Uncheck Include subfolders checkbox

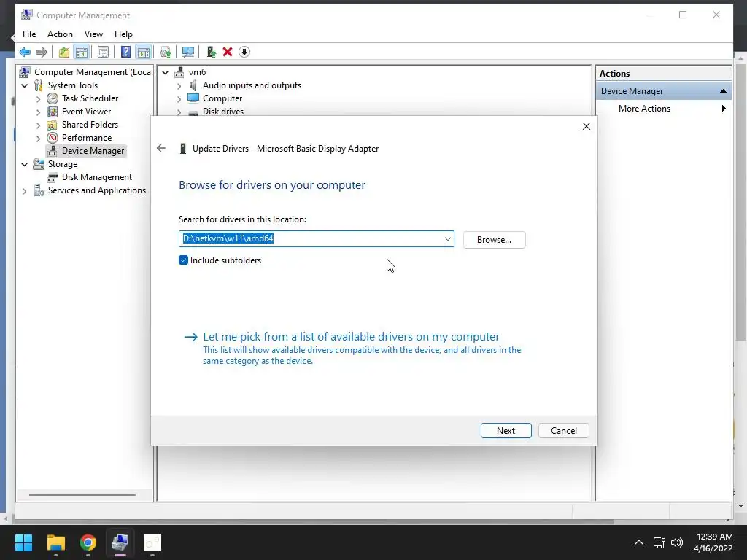(183, 260)
